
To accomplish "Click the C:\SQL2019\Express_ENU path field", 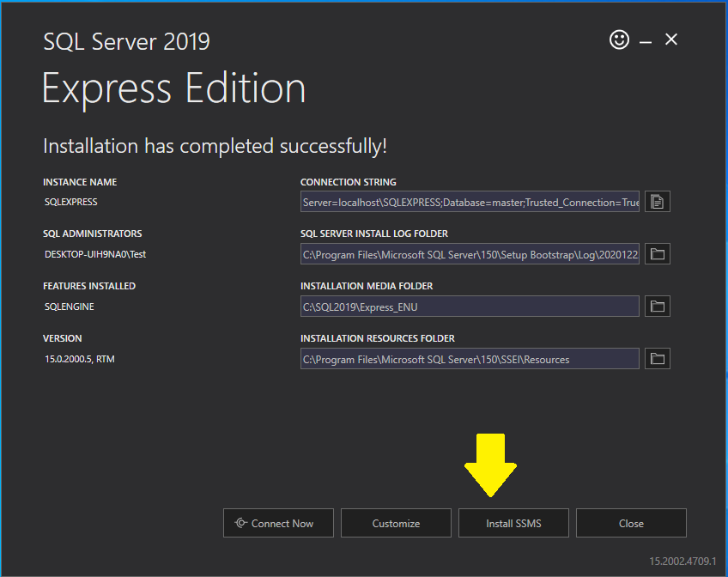I will [470, 307].
